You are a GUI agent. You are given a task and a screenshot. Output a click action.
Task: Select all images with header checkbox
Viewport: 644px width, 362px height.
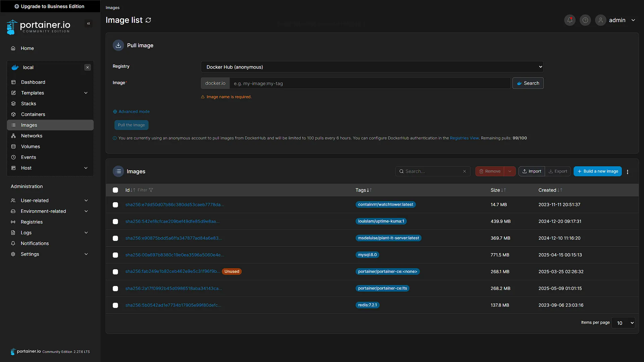(x=115, y=190)
